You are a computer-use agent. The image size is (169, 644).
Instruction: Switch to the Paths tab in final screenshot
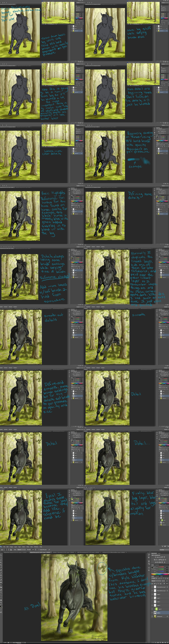(x=162, y=576)
